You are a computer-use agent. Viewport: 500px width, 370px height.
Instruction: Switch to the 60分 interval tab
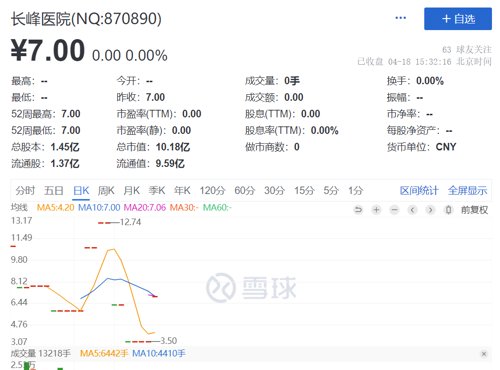click(x=245, y=191)
